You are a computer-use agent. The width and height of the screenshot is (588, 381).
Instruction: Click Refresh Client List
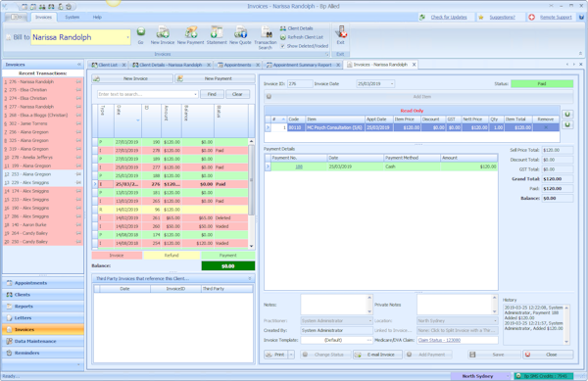pos(302,37)
